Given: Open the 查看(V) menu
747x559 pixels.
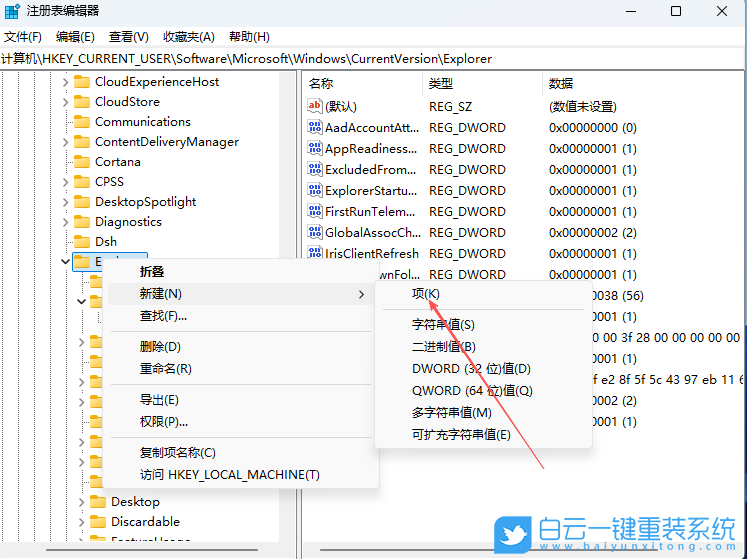Looking at the screenshot, I should (129, 37).
